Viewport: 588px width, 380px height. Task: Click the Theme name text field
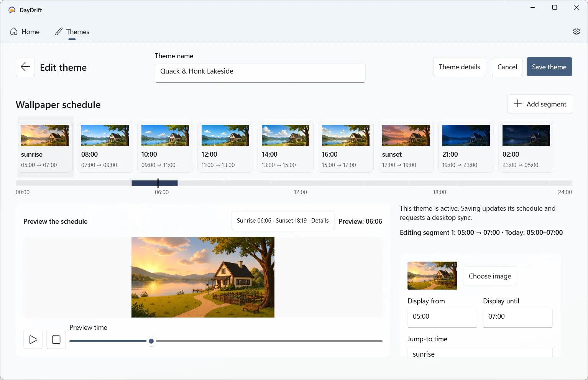tap(260, 73)
